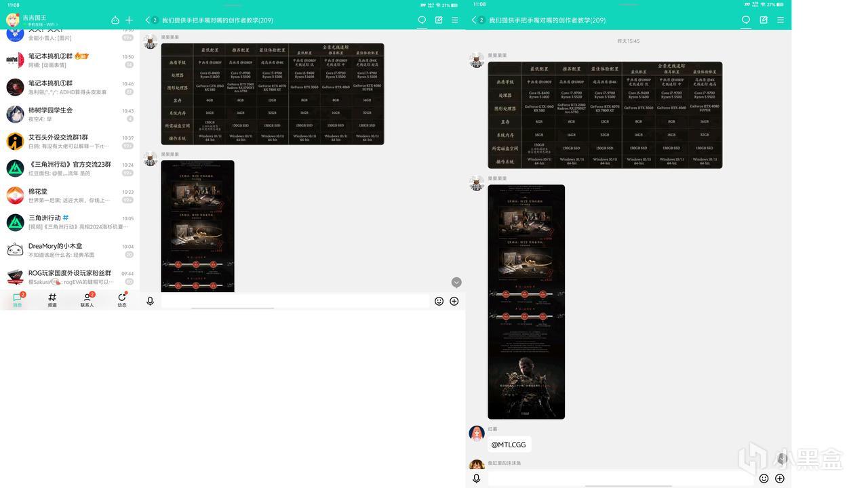
Task: Open the 红蓄 sender avatar
Action: click(x=477, y=433)
